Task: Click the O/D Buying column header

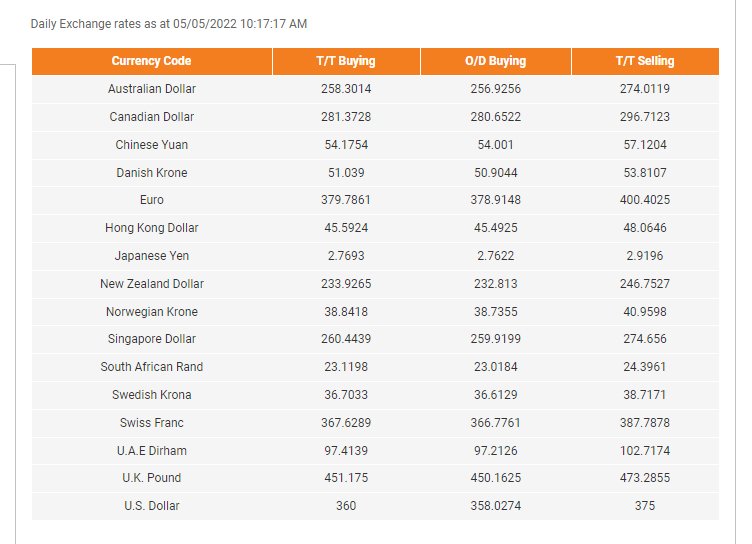Action: (x=495, y=61)
